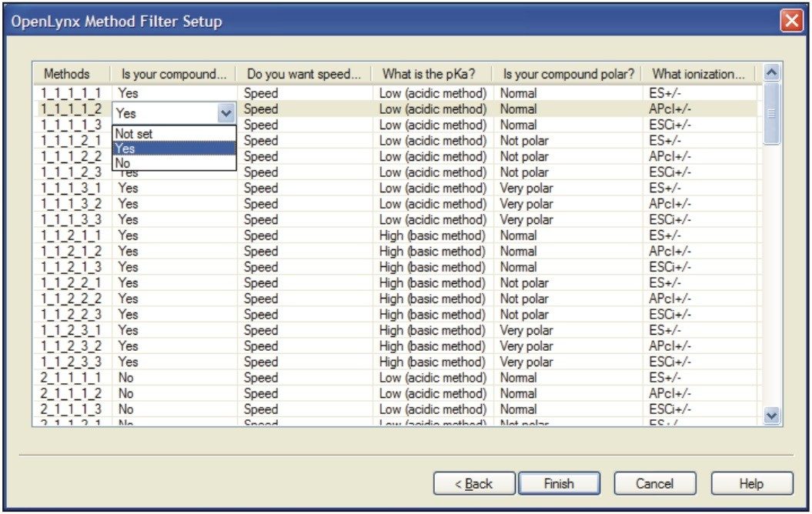
Task: Choose 'No' in the open dropdown list
Action: [x=174, y=162]
